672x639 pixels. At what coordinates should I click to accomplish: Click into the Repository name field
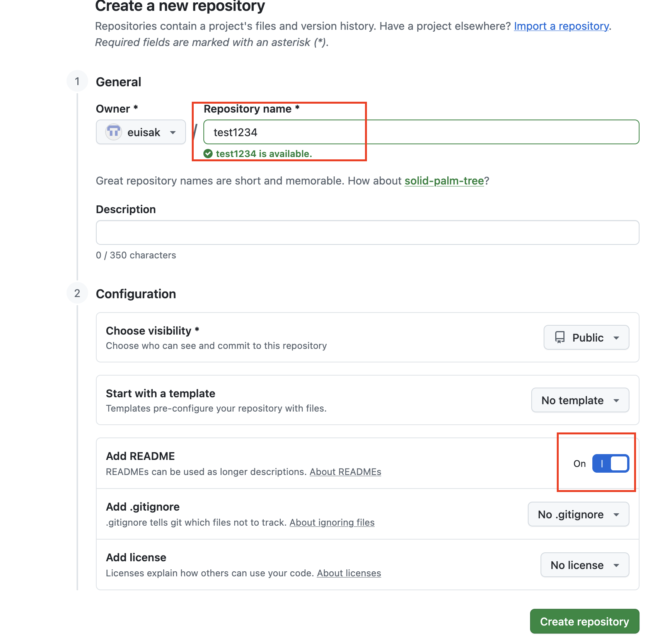(421, 132)
